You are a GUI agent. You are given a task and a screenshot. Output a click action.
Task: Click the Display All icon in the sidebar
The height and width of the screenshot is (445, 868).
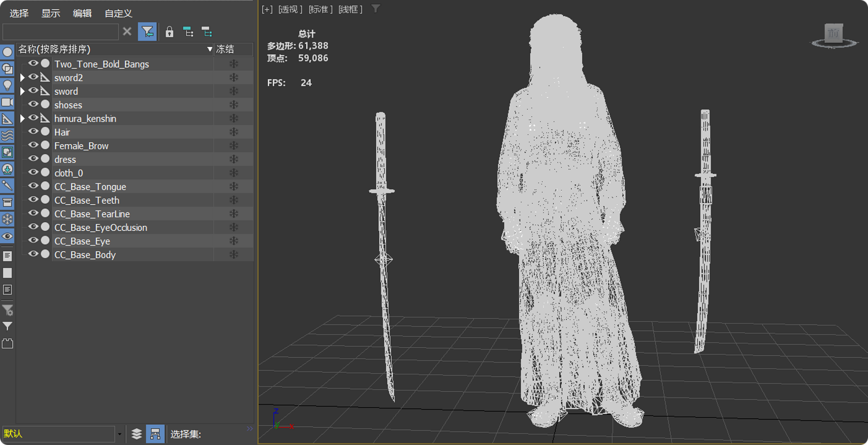[7, 256]
